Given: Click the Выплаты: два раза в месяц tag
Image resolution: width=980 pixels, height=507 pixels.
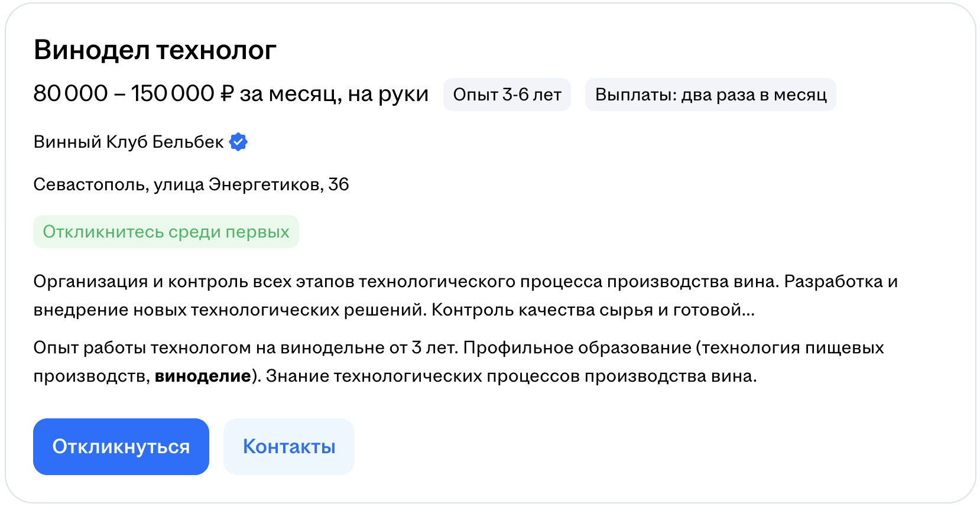Looking at the screenshot, I should click(710, 95).
